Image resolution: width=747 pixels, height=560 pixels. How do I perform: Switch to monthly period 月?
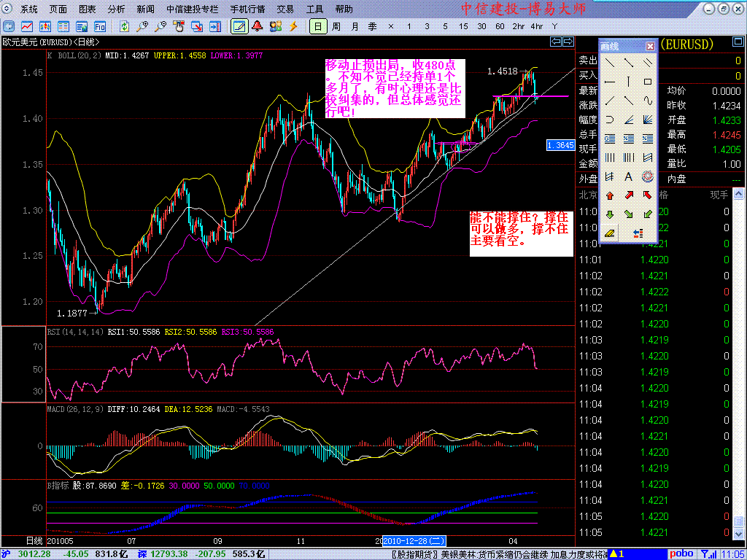pyautogui.click(x=355, y=26)
